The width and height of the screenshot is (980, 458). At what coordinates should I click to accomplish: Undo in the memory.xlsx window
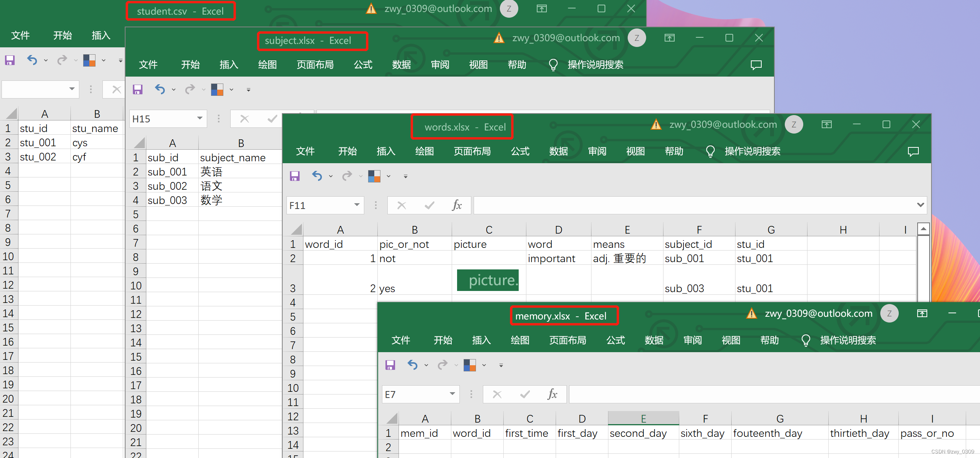pos(413,365)
